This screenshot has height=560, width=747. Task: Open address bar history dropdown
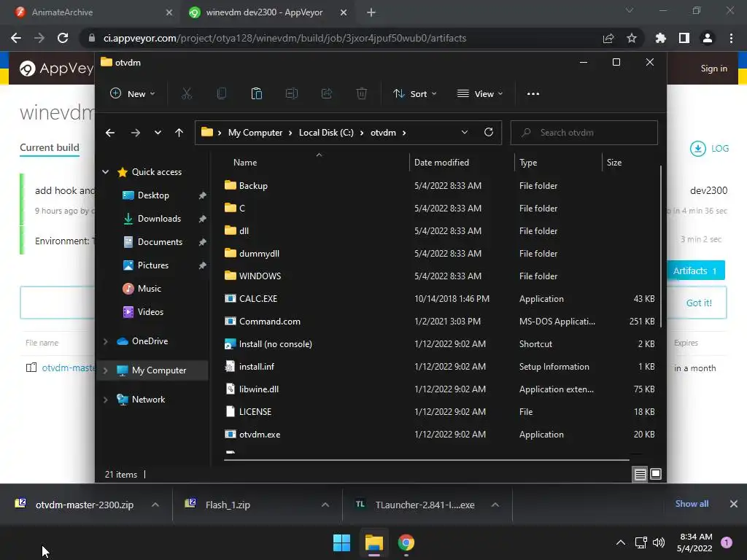(x=465, y=133)
